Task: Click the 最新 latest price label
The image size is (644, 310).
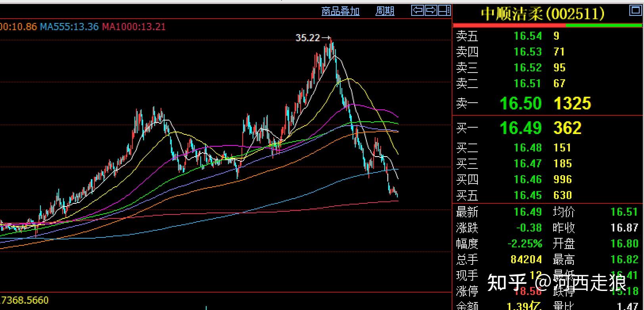Action: point(467,212)
